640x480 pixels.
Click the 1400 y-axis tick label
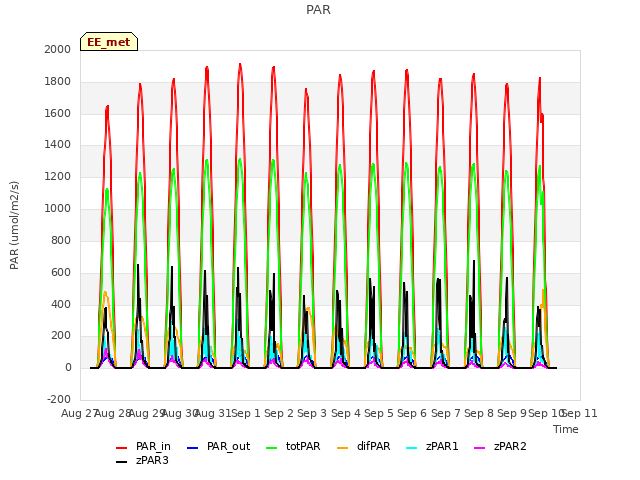click(x=58, y=144)
